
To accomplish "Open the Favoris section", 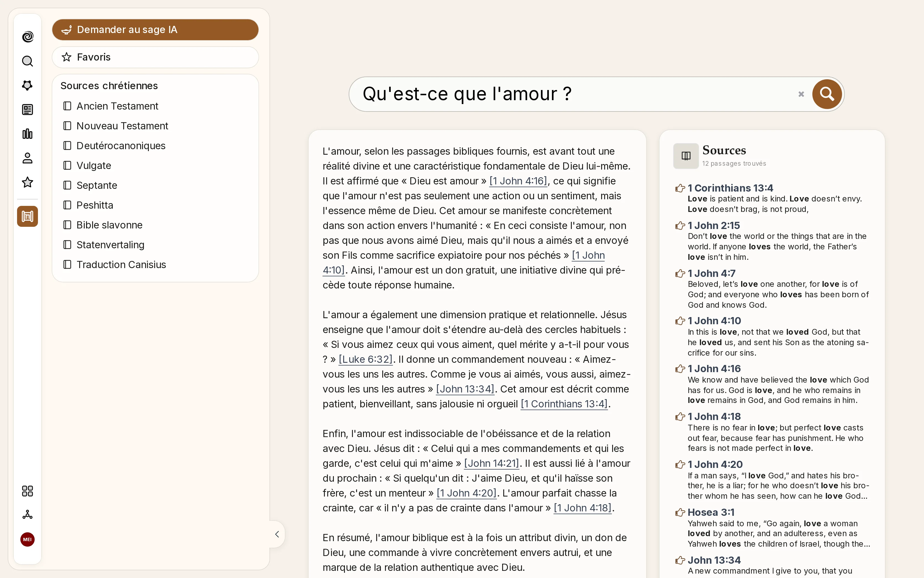I will point(155,57).
